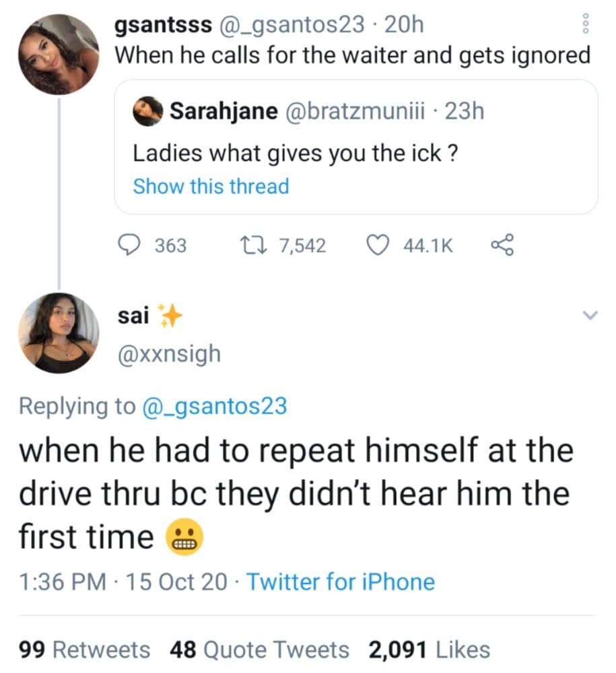View the 2,091 Likes list
The image size is (616, 673).
[x=430, y=649]
